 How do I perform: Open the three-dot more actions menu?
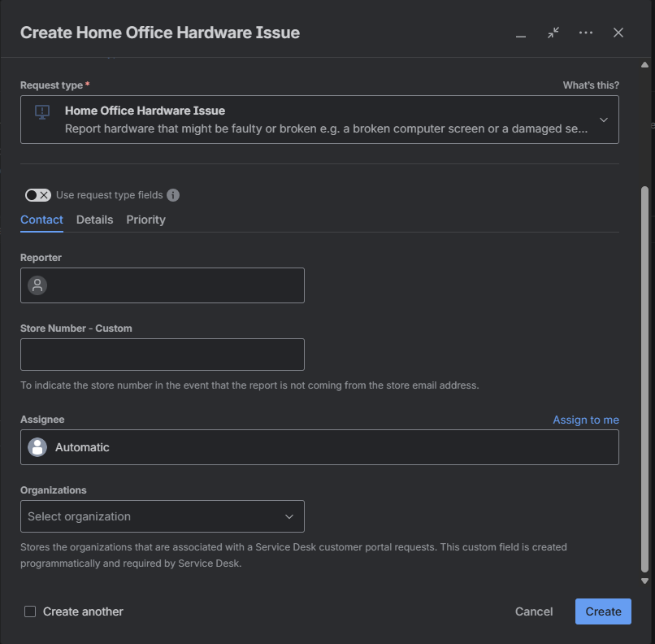click(586, 33)
